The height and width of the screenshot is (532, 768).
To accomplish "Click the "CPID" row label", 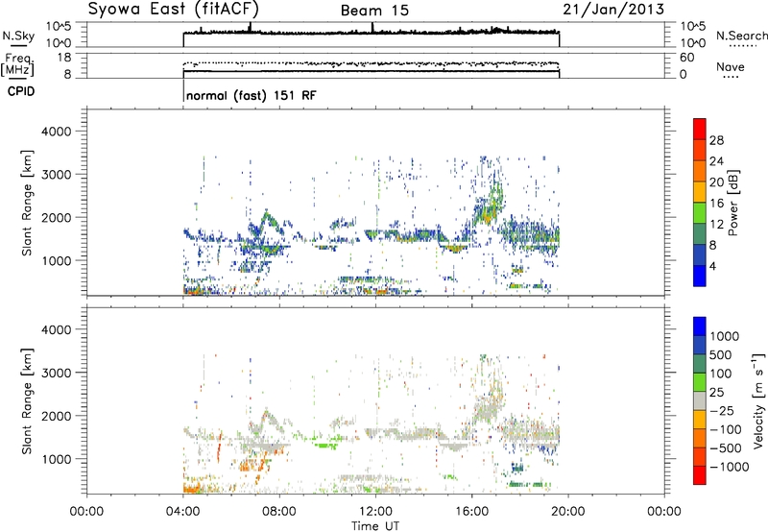I will click(21, 91).
